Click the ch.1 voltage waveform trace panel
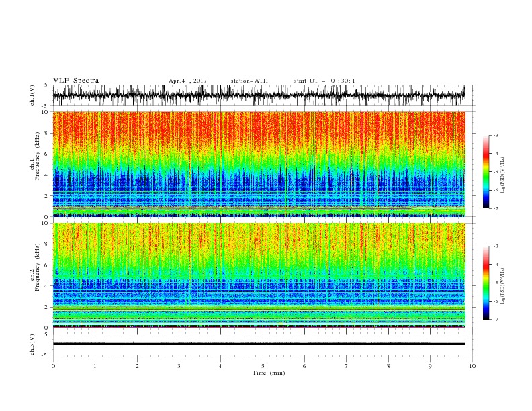This screenshot has height=411, width=532. [x=259, y=95]
